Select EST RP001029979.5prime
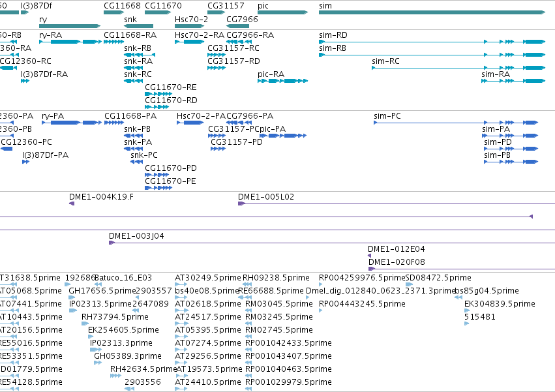555x392 pixels. click(248, 389)
